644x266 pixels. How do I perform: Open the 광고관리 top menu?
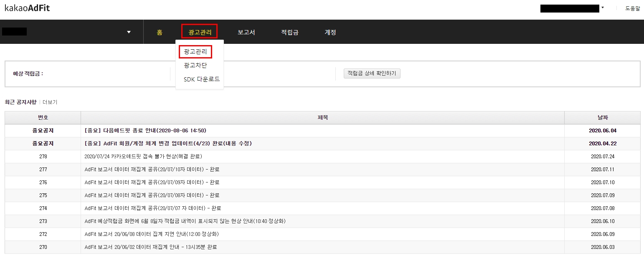tap(200, 32)
